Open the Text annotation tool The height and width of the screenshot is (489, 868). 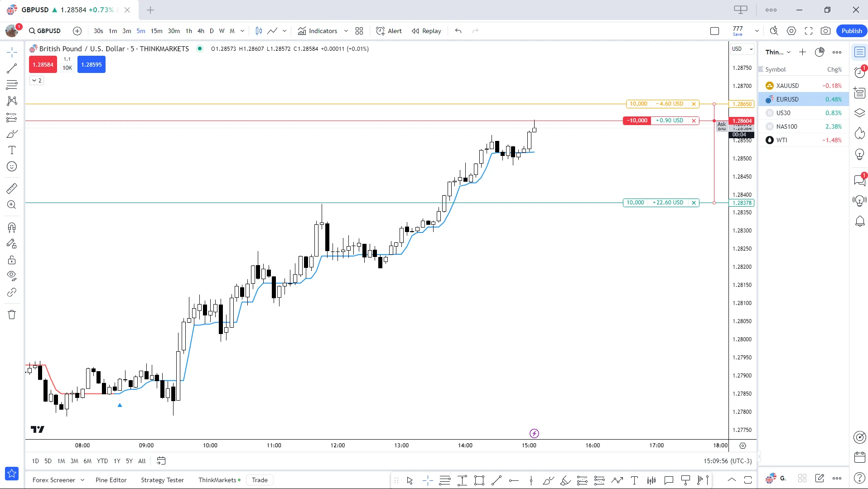click(x=12, y=150)
